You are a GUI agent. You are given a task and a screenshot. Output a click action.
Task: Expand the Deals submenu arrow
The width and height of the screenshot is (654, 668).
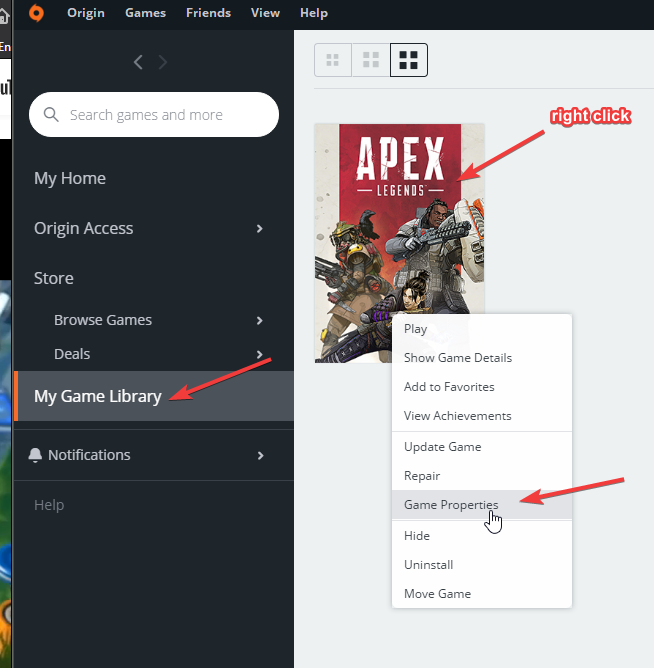(x=259, y=354)
